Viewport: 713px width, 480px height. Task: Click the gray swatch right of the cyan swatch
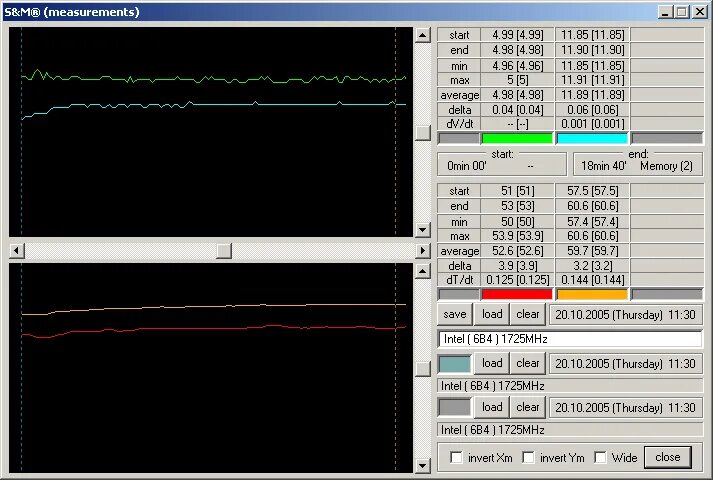(x=667, y=138)
